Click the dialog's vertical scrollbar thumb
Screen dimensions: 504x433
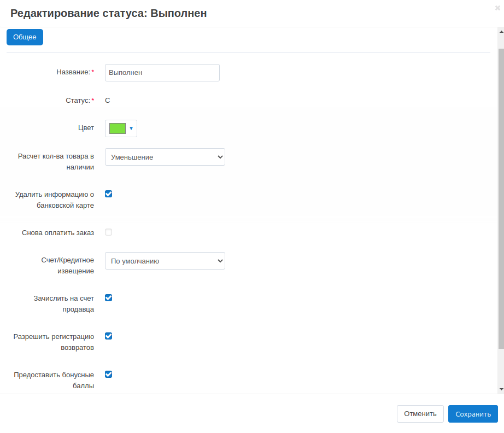[501, 197]
